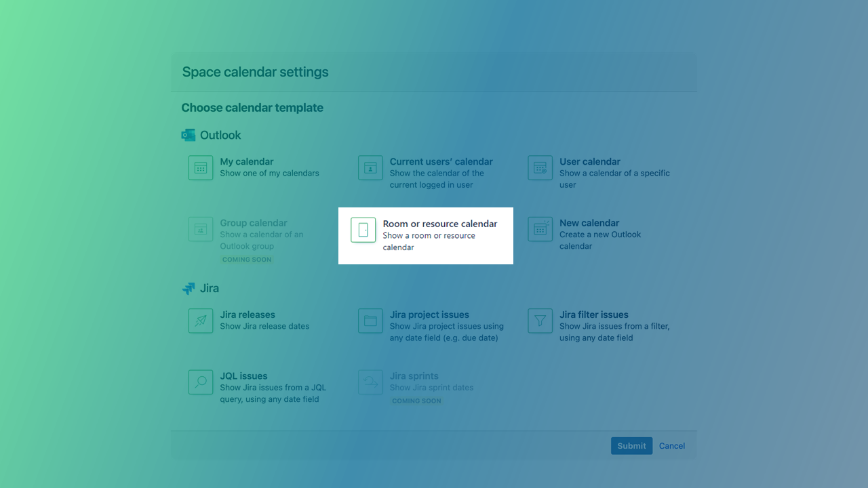
Task: Click the Outlook logo icon
Action: coord(189,136)
